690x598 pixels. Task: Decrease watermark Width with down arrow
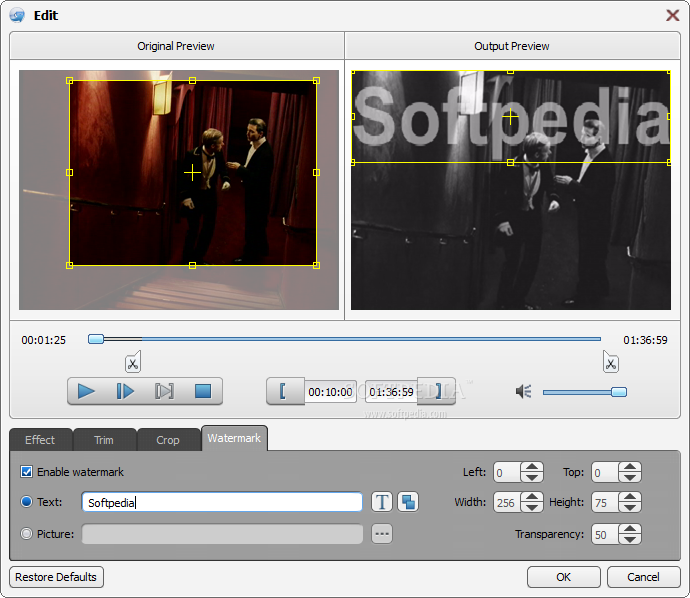coord(532,507)
